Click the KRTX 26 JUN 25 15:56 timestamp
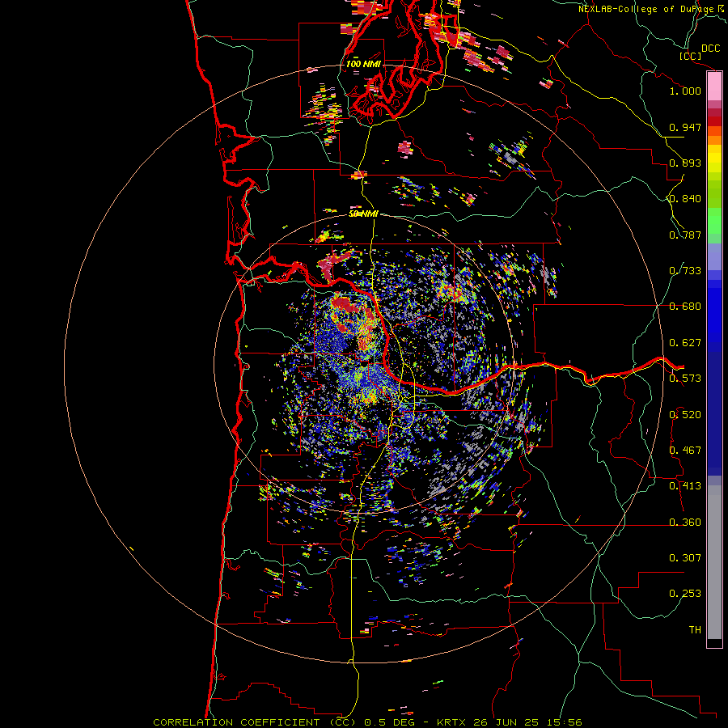Screen dimensions: 728x728 coord(510,722)
